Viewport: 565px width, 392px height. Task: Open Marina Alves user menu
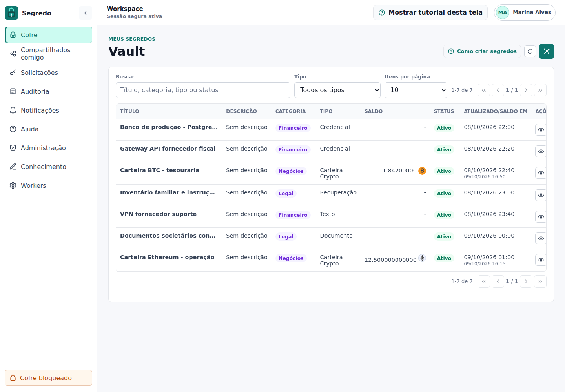coord(525,13)
